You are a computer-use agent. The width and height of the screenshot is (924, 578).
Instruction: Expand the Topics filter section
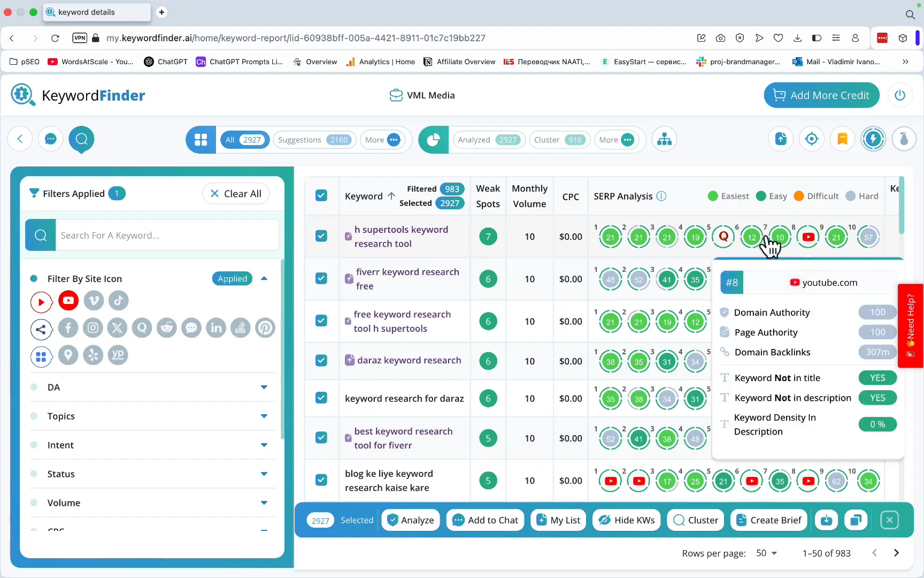pyautogui.click(x=153, y=416)
